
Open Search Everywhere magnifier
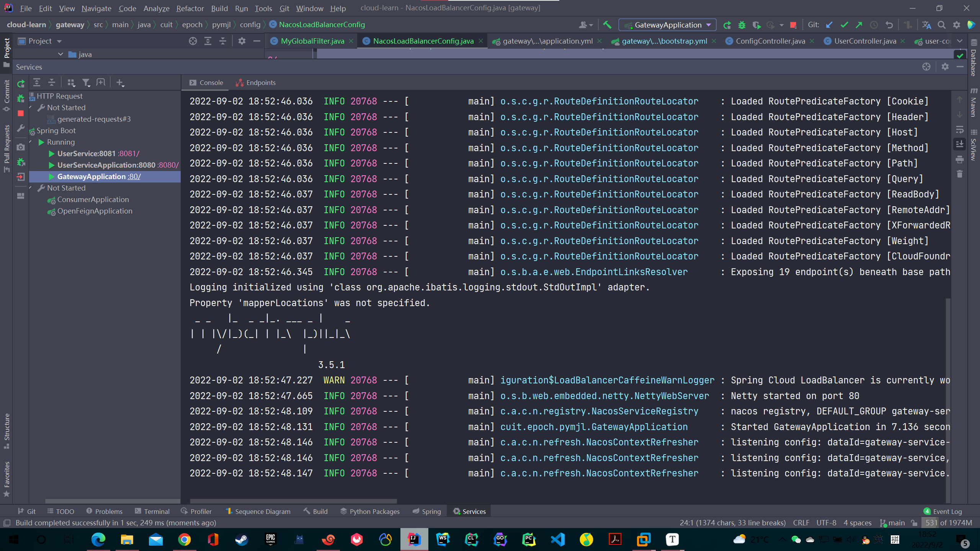tap(942, 25)
